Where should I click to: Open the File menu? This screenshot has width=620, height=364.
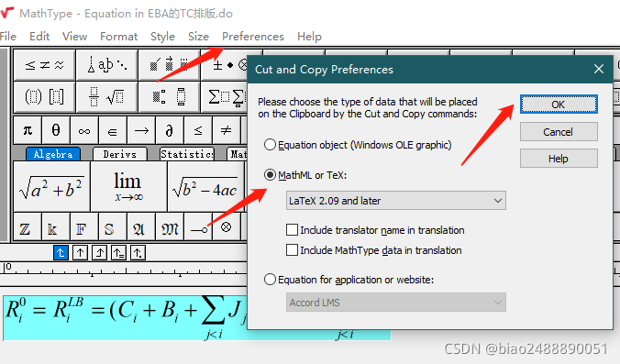[x=8, y=37]
